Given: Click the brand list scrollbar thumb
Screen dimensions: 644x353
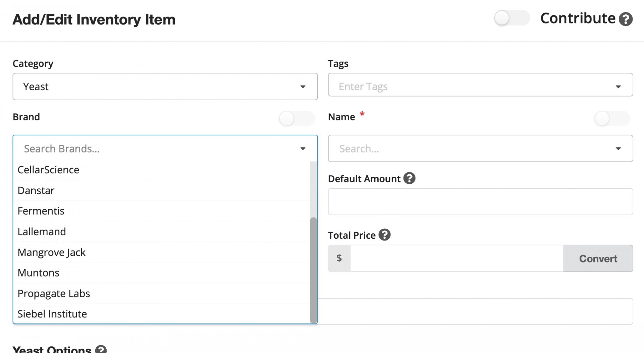Looking at the screenshot, I should click(x=313, y=270).
